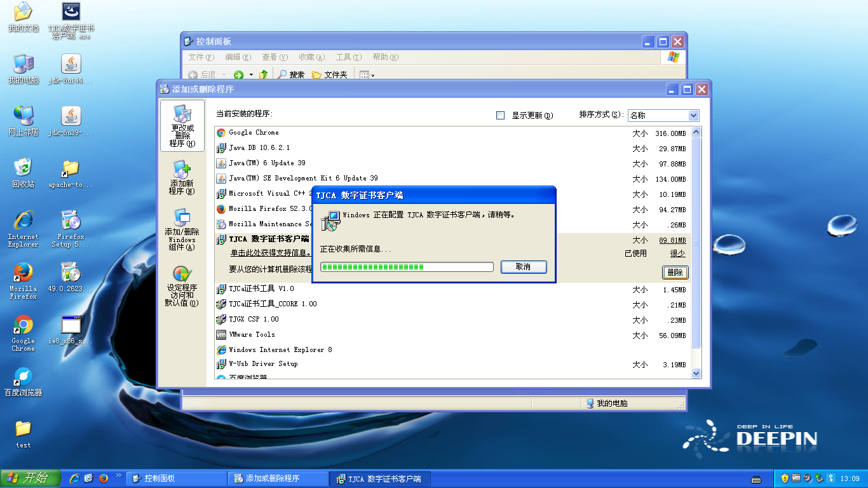Select TJGX CSP 1.00 entry
The height and width of the screenshot is (488, 868).
point(452,320)
